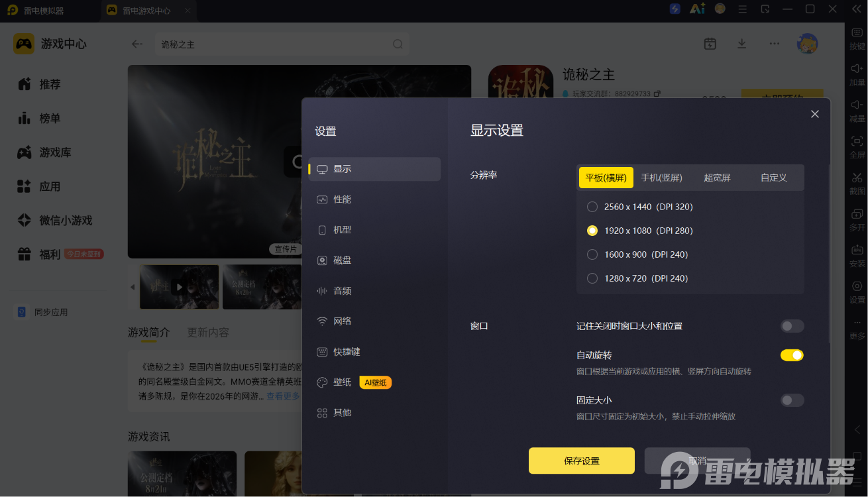Click the 游戏中心 gamepad logo
868x497 pixels.
click(24, 44)
